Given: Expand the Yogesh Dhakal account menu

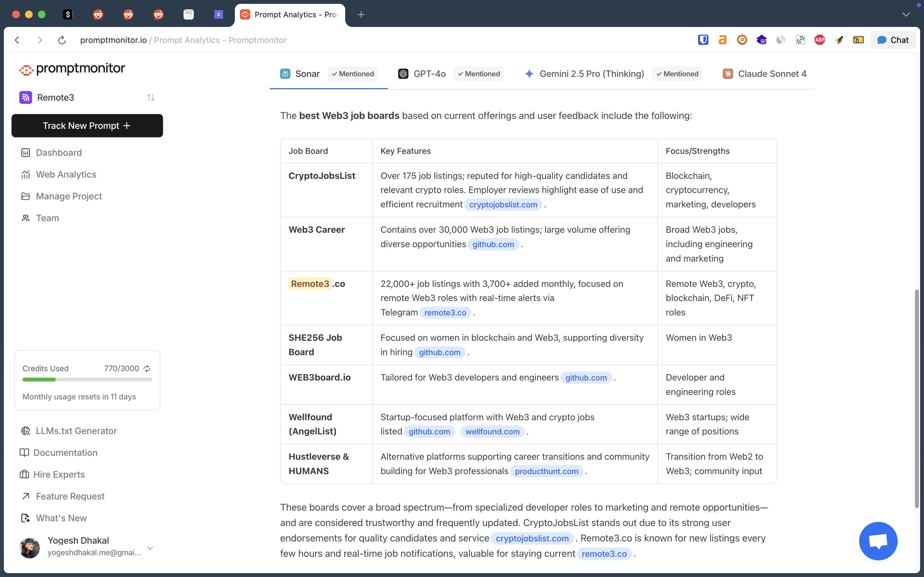Looking at the screenshot, I should click(150, 548).
